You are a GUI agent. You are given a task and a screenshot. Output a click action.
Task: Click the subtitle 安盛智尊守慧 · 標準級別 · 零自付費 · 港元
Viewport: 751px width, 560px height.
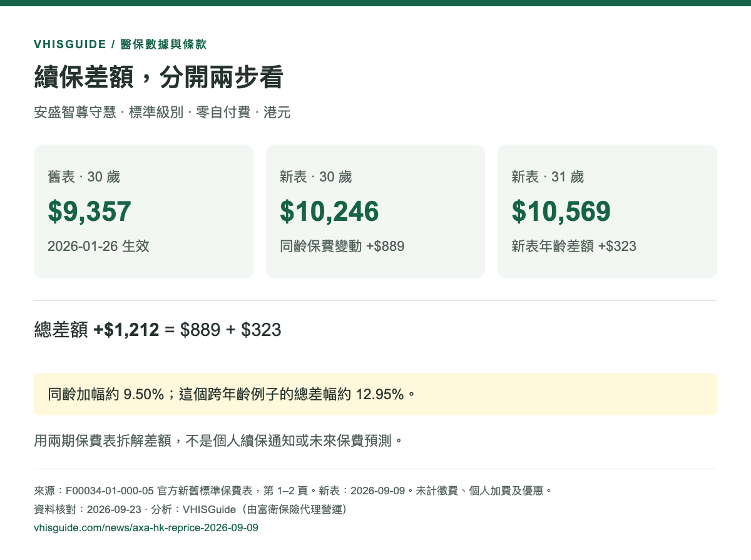tap(162, 113)
